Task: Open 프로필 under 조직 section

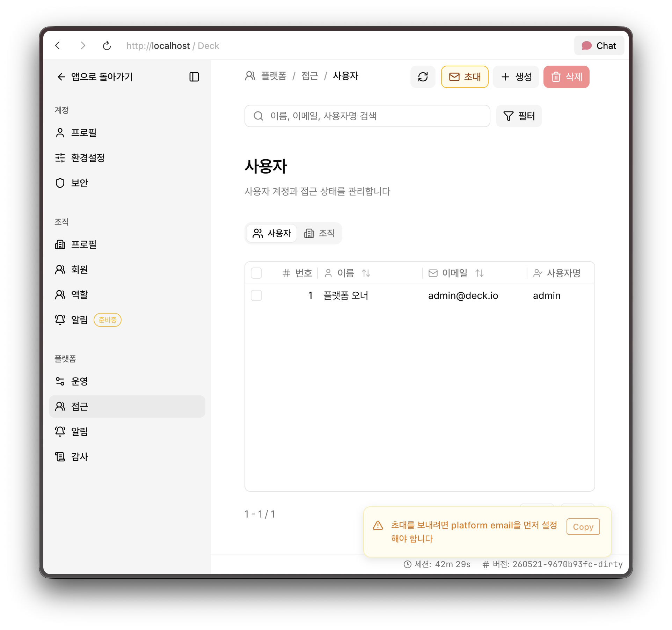Action: (x=127, y=244)
